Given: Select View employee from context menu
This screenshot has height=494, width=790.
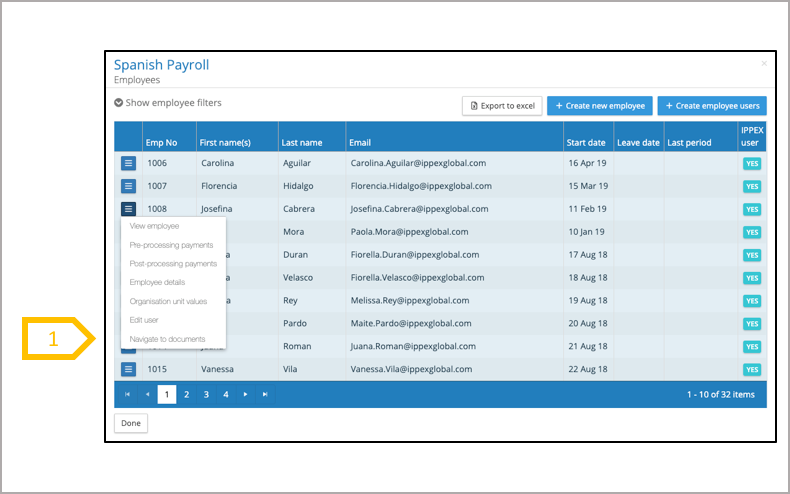Looking at the screenshot, I should point(154,226).
